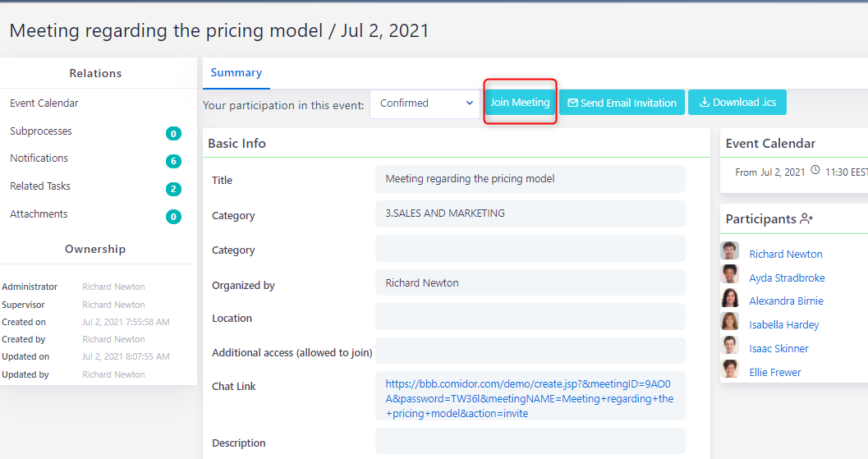Screen dimensions: 868x459
Task: Open the Chat Link meeting URL
Action: (x=529, y=398)
